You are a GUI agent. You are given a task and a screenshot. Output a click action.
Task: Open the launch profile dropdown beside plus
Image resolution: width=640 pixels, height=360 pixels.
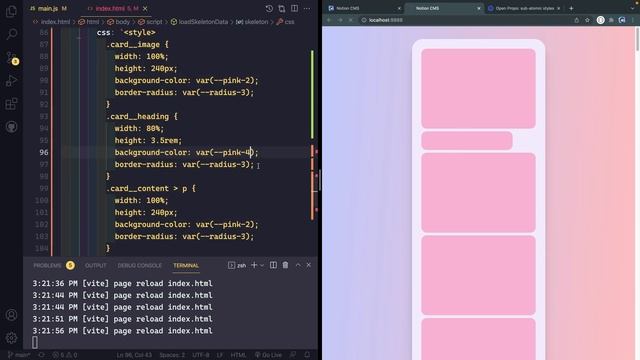(x=262, y=265)
